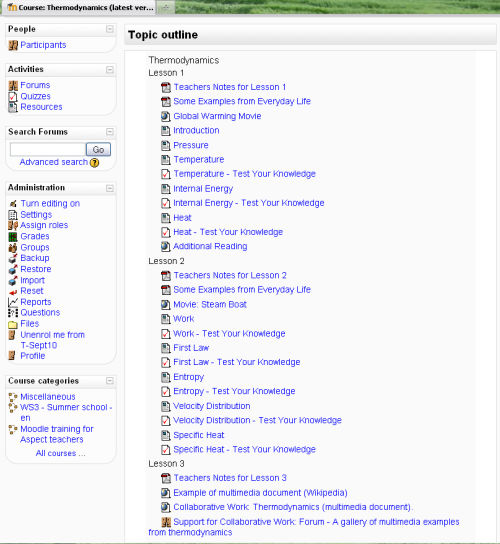Image resolution: width=500 pixels, height=544 pixels.
Task: Click the Backup icon in Administration
Action: pos(13,258)
